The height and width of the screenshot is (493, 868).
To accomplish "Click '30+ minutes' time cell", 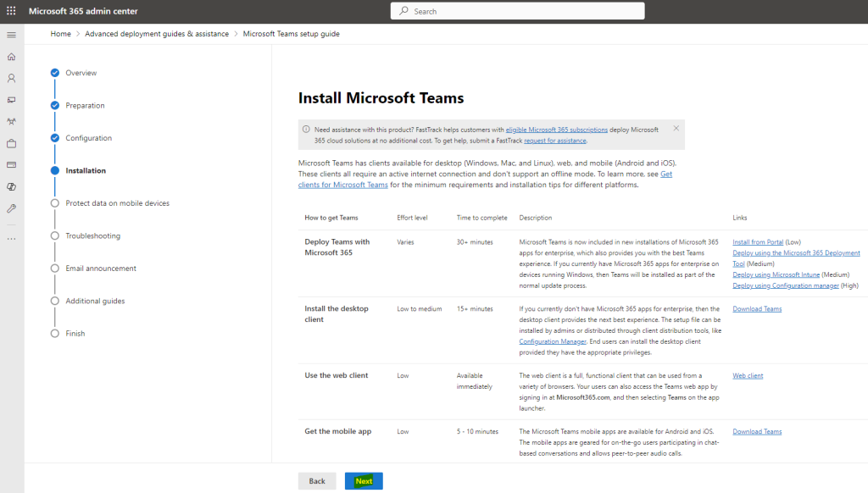I will [x=475, y=242].
